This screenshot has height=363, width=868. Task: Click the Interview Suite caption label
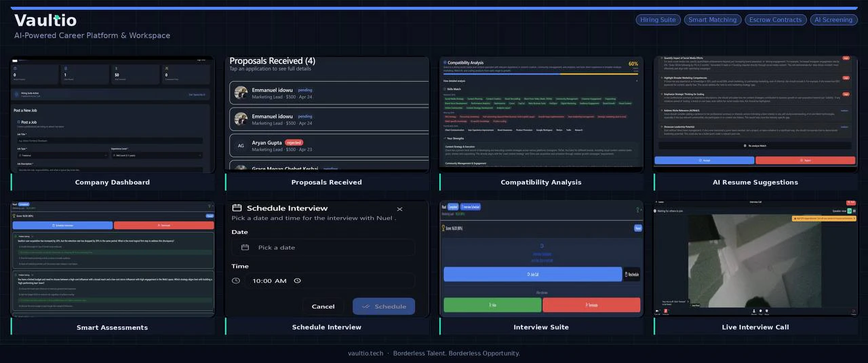click(x=541, y=327)
